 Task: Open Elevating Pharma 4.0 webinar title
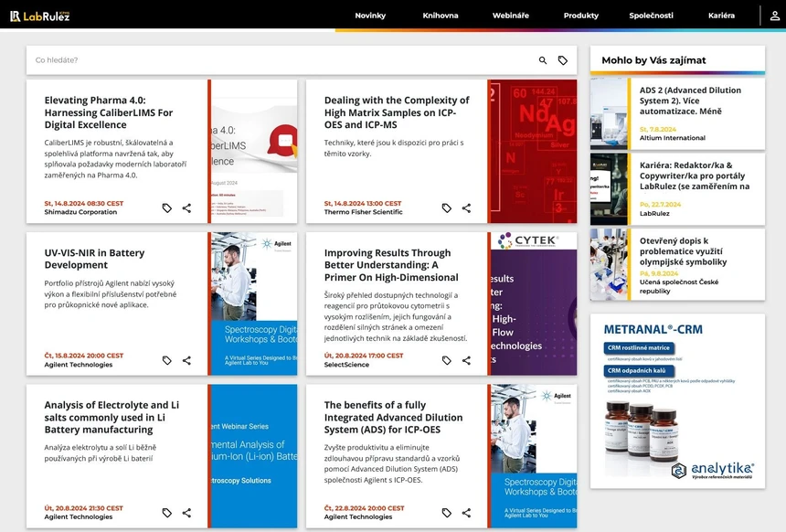point(109,112)
